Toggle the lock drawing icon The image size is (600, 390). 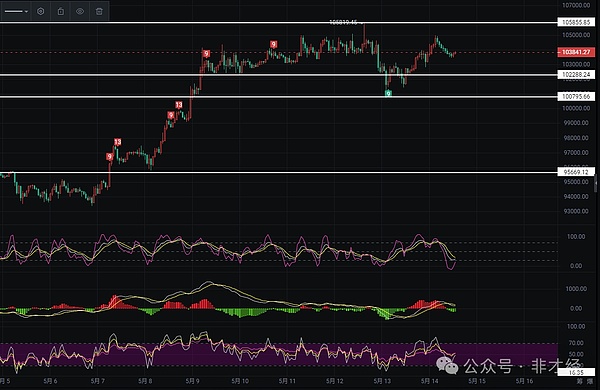point(60,11)
